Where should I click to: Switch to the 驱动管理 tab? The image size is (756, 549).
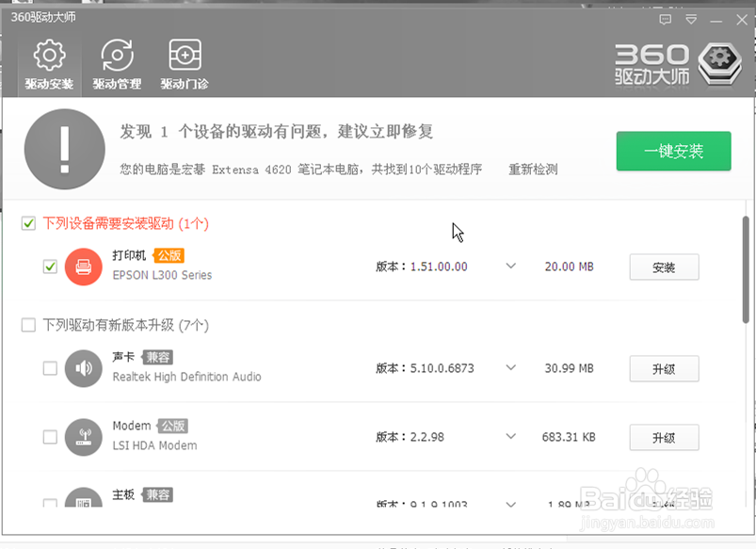click(116, 66)
